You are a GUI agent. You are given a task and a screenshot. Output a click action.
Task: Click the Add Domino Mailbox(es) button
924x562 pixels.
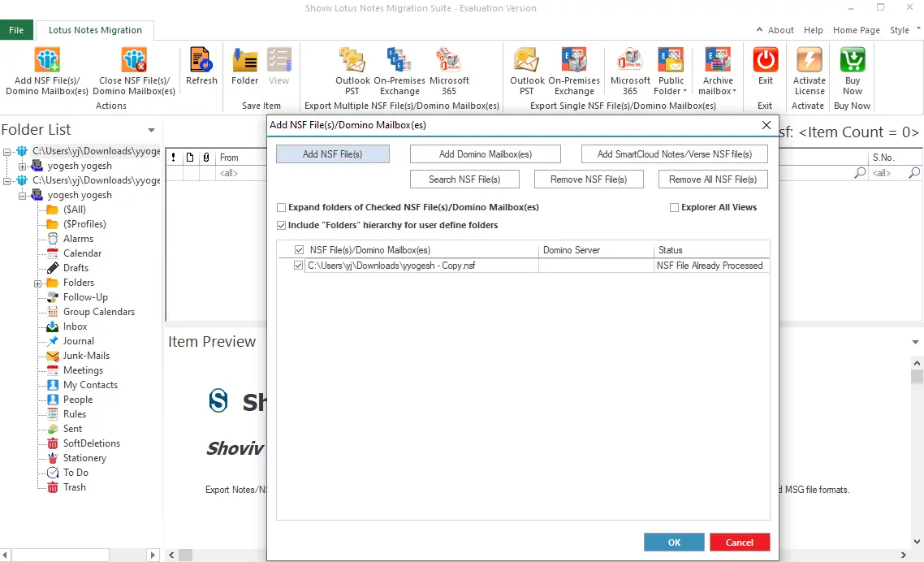[485, 154]
